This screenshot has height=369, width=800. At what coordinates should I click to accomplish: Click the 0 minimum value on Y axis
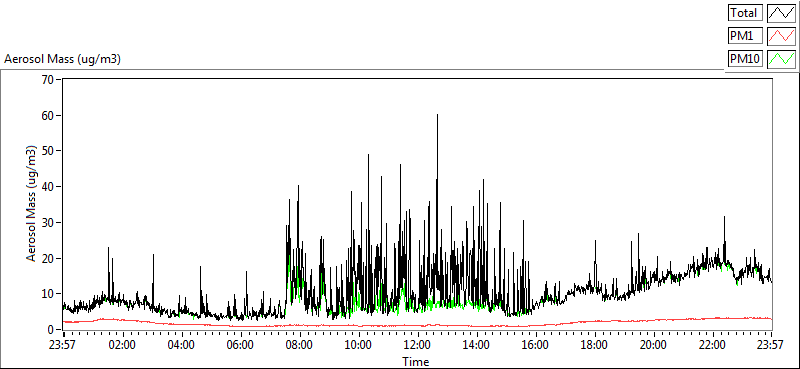pyautogui.click(x=53, y=330)
